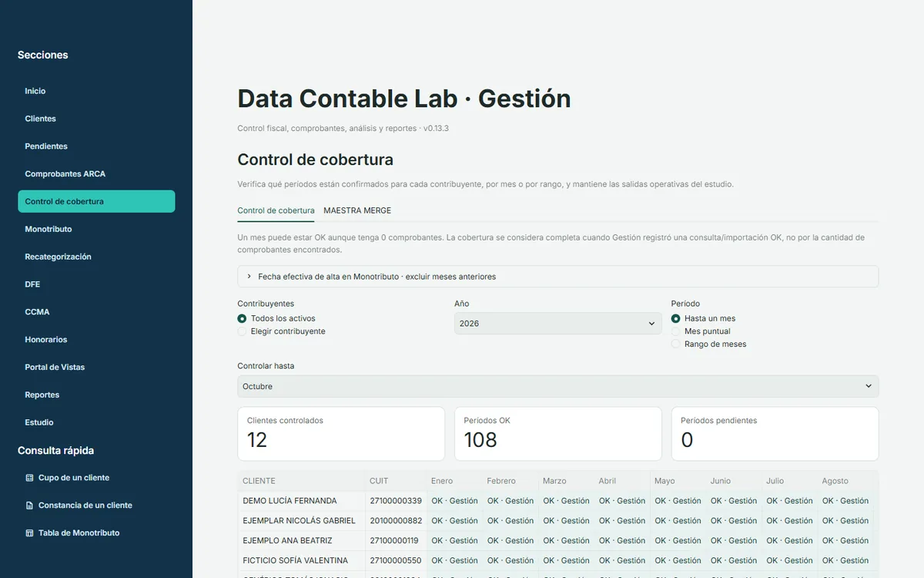
Task: Click the Constancia de un cliente document icon
Action: click(29, 506)
